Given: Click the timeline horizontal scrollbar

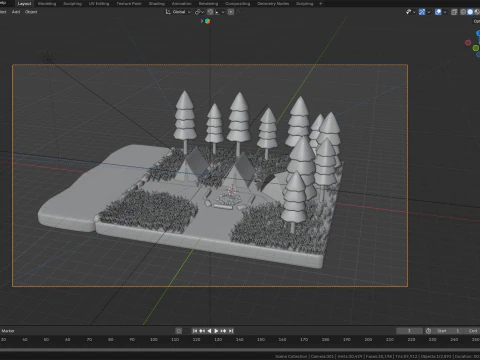Looking at the screenshot, I should [240, 350].
